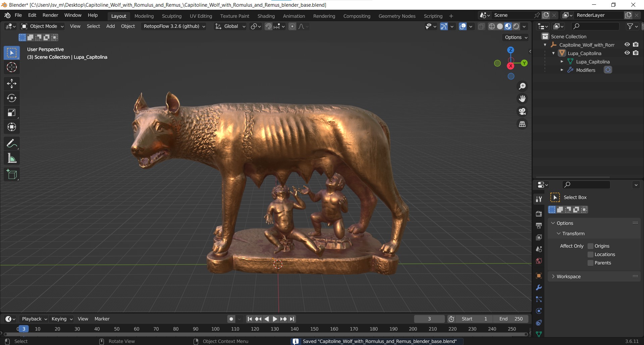Select the Measure tool
The width and height of the screenshot is (644, 345).
(x=12, y=158)
